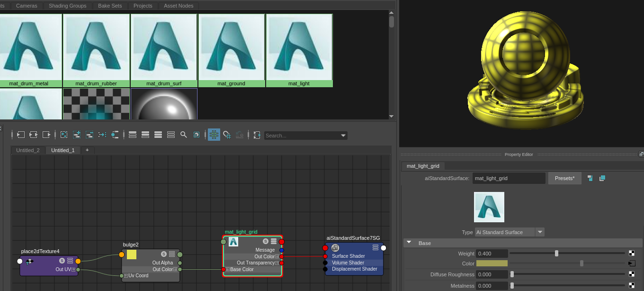Screen dimensions: 644x291
Task: Click Weight map checker button in Base section
Action: (632, 254)
